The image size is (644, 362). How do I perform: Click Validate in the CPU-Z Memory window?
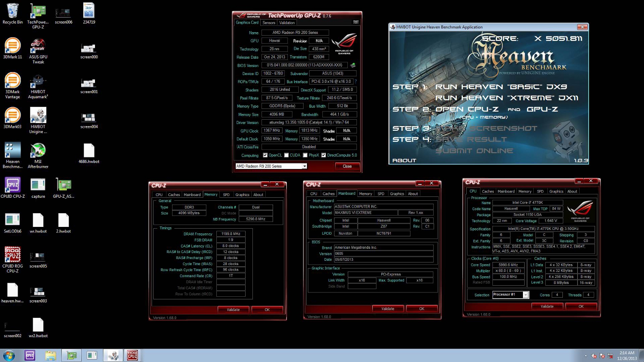pyautogui.click(x=233, y=310)
